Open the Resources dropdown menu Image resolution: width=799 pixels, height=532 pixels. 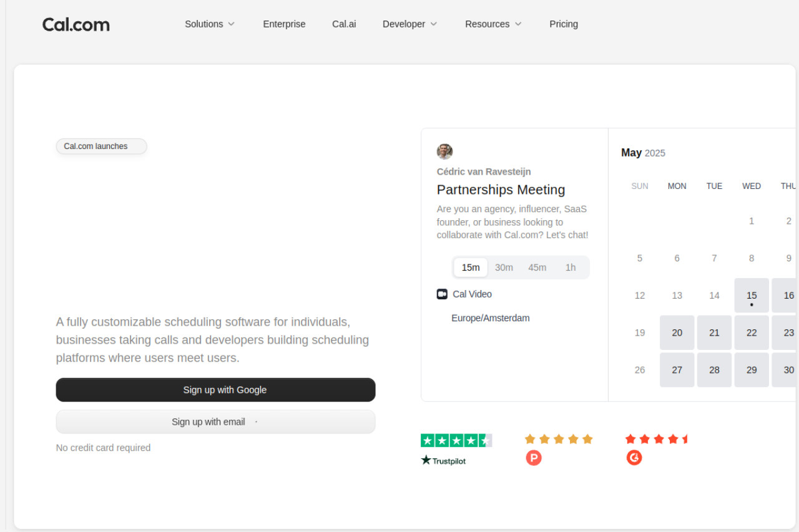tap(493, 24)
